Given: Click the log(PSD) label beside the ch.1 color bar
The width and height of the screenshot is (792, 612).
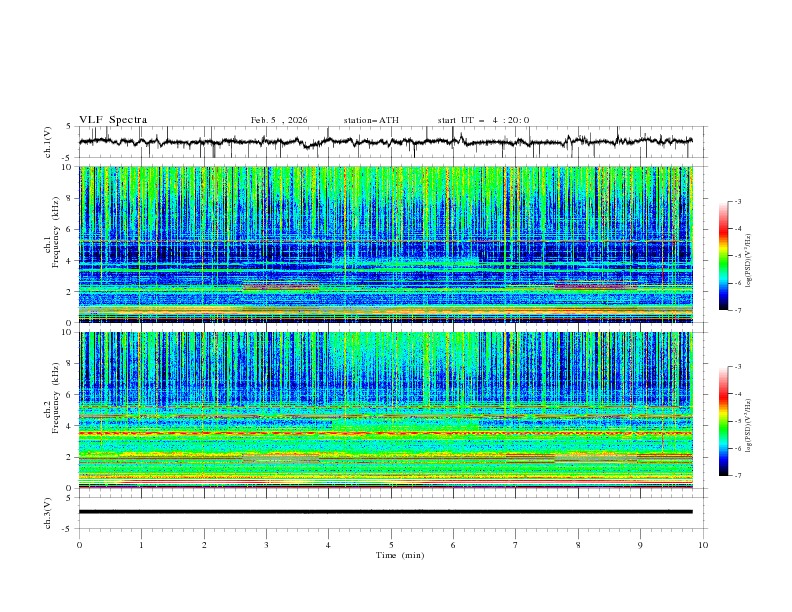Looking at the screenshot, I should pyautogui.click(x=748, y=261).
